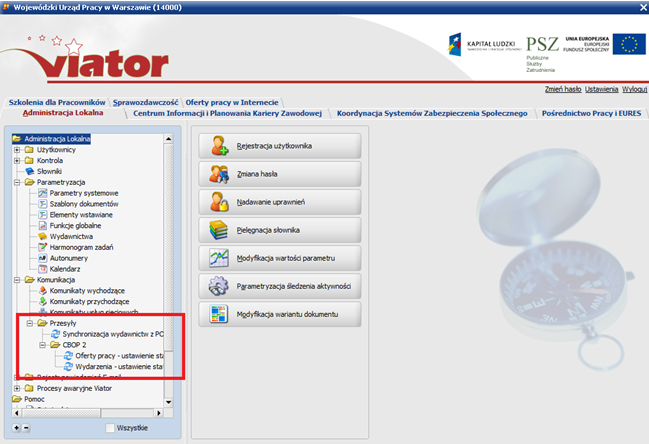The width and height of the screenshot is (649, 444).
Task: Select Synchronizacja wydawnictw z PC tree item
Action: pos(113,334)
